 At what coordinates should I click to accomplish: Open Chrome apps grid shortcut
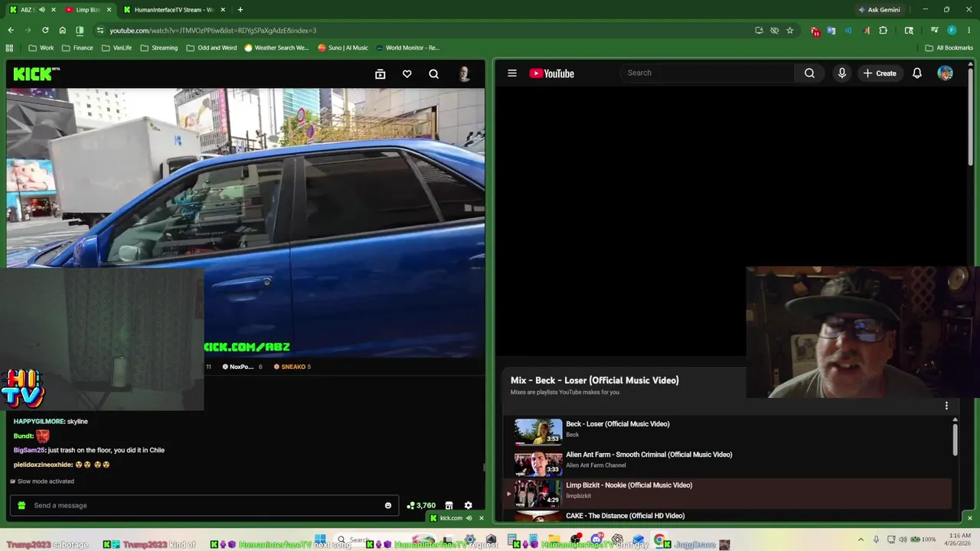pos(9,47)
